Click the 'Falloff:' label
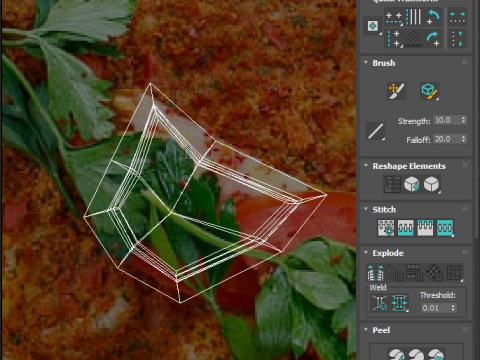 coord(418,140)
